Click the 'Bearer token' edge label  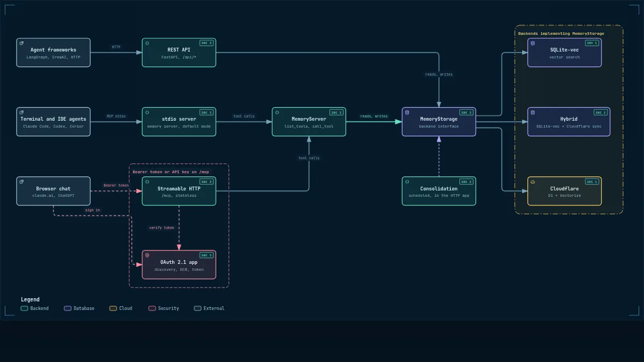116,186
